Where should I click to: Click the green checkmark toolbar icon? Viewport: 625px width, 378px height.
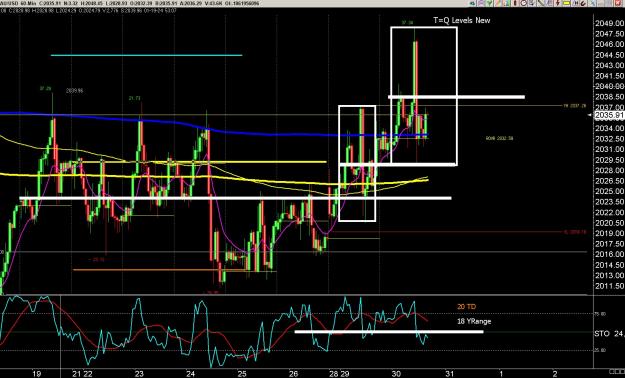tap(489, 3)
